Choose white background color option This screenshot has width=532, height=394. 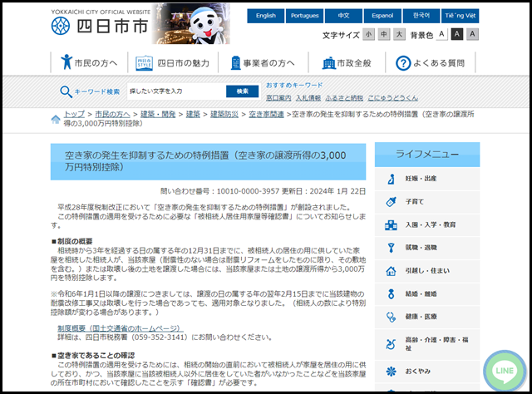tap(441, 34)
